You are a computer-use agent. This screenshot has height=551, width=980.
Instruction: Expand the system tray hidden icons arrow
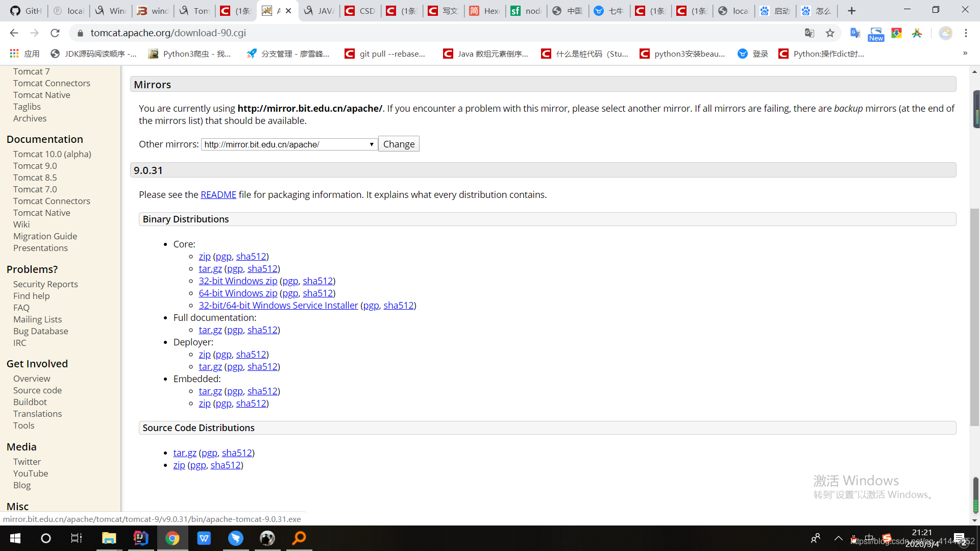point(838,538)
